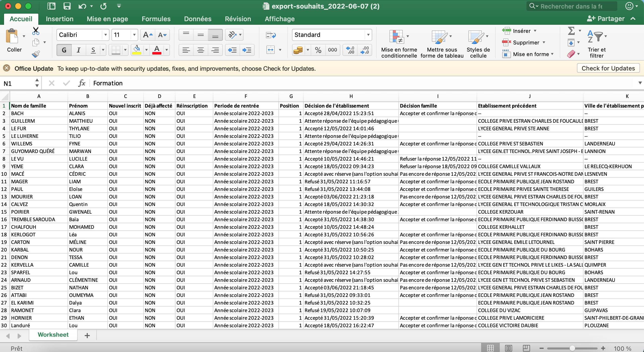The image size is (644, 352).
Task: Increase indent icon
Action: [x=247, y=50]
